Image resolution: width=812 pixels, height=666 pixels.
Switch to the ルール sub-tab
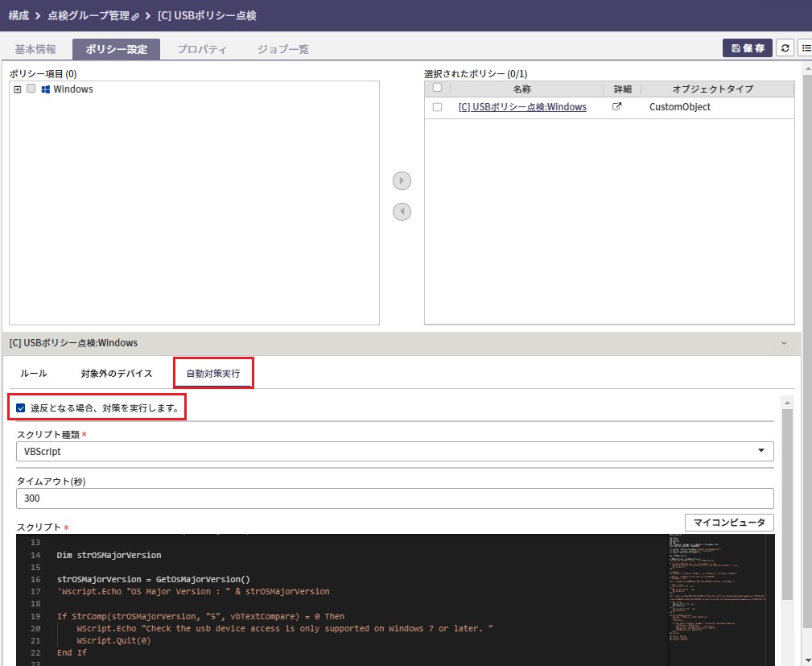34,373
